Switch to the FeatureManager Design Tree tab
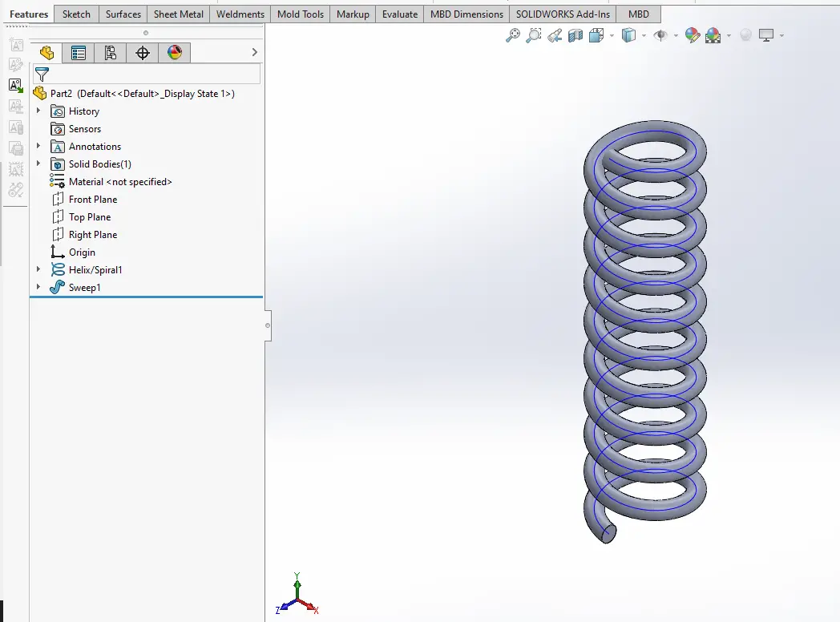 point(46,53)
